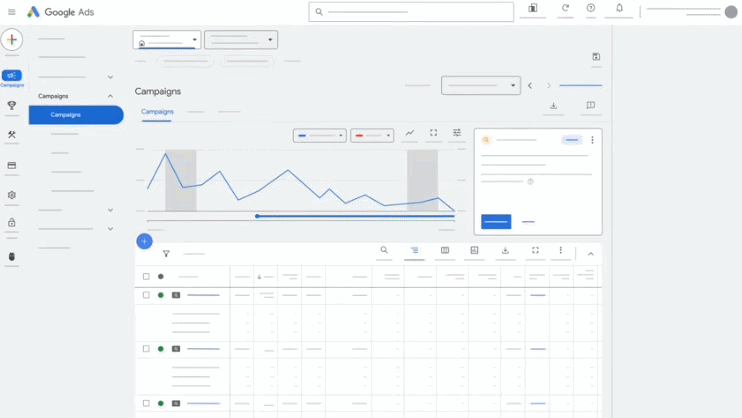Click the filter funnel icon

pyautogui.click(x=166, y=254)
